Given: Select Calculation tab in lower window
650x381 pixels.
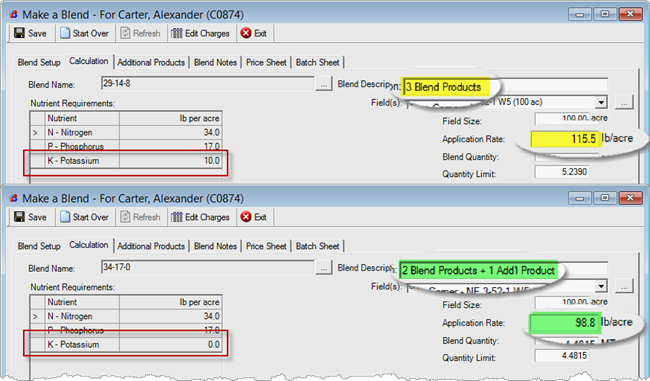Looking at the screenshot, I should point(89,245).
